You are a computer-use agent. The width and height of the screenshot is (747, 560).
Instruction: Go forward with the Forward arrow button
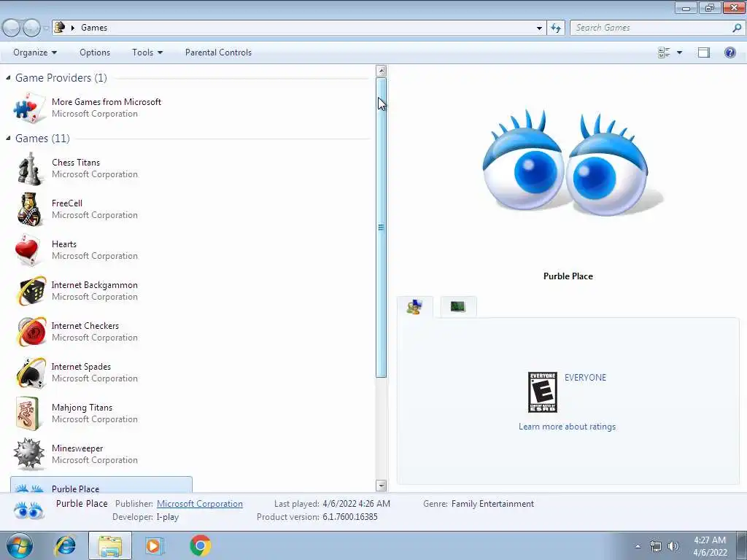point(31,28)
